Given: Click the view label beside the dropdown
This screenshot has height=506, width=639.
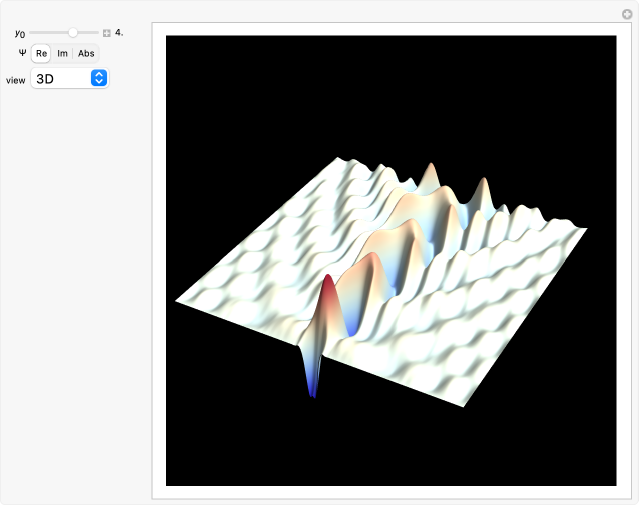Looking at the screenshot, I should pos(16,79).
